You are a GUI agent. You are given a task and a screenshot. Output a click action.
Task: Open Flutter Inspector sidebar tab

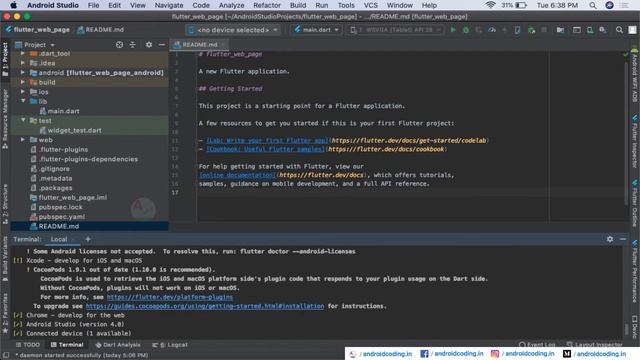(635, 141)
